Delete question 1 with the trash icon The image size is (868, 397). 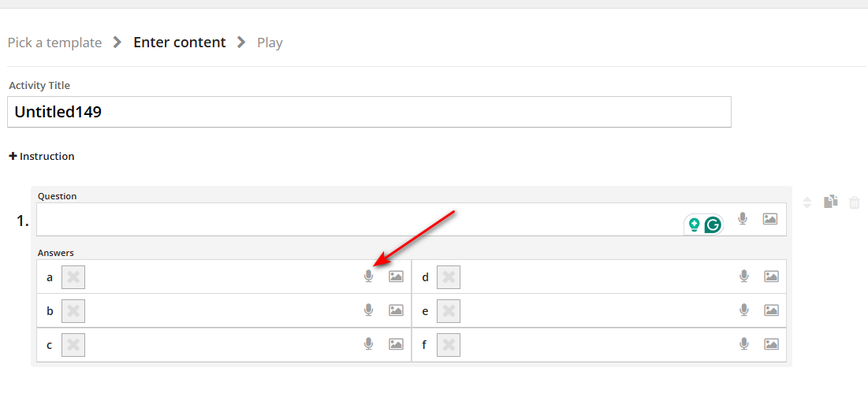pyautogui.click(x=855, y=202)
